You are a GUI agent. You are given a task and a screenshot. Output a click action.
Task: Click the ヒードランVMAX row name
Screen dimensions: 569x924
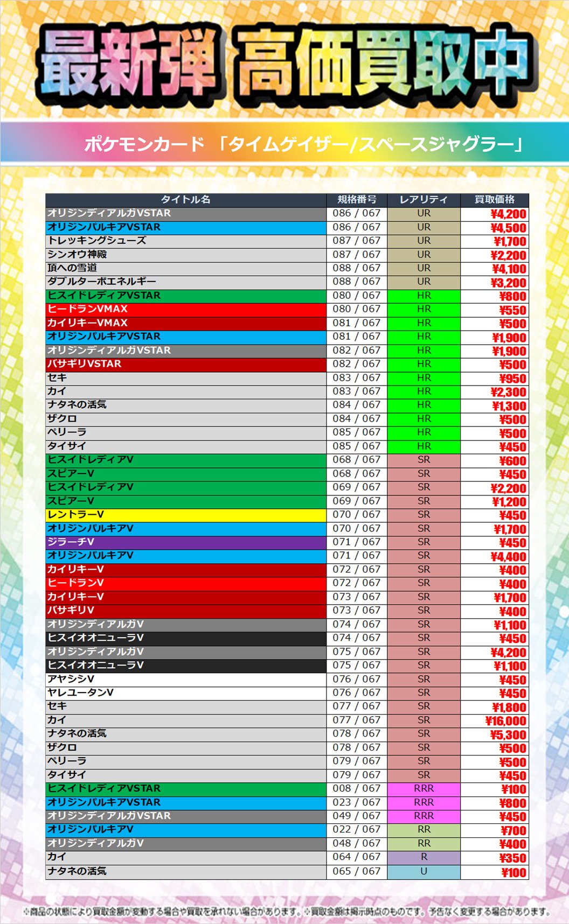(186, 309)
